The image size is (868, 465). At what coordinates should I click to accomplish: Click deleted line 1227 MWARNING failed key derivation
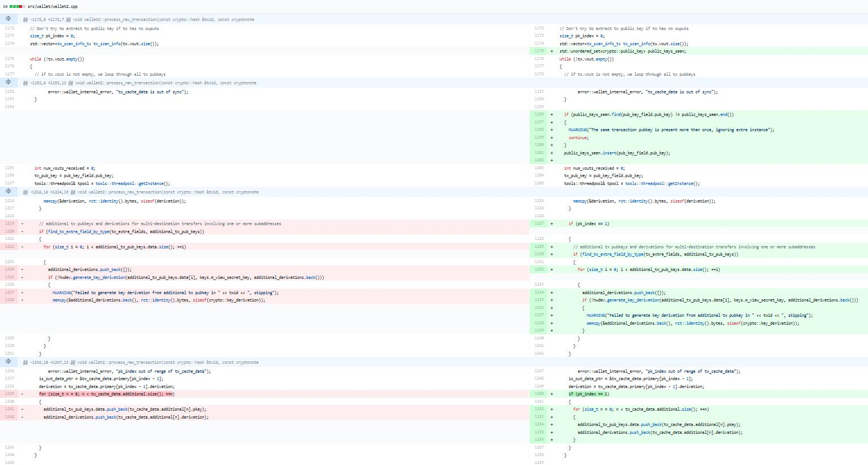tap(166, 292)
